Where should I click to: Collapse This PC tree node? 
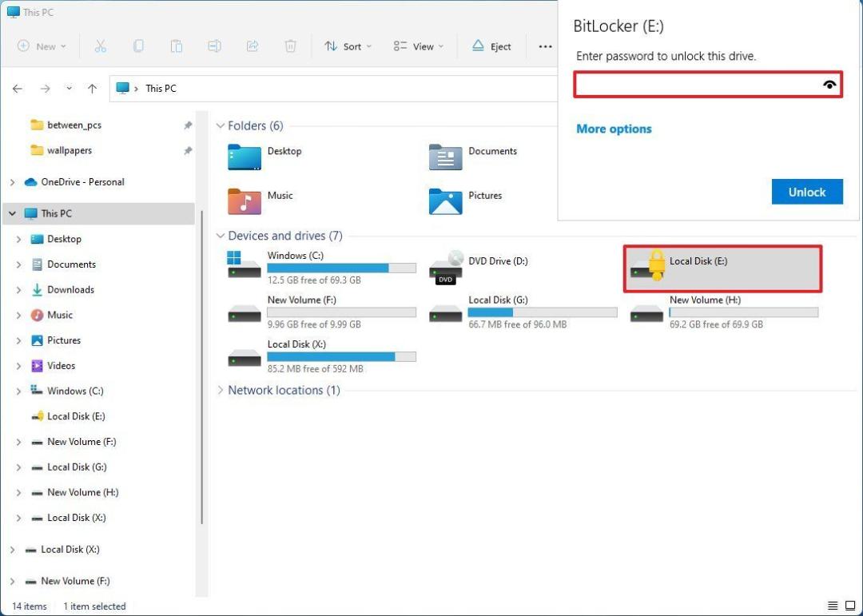click(x=12, y=213)
